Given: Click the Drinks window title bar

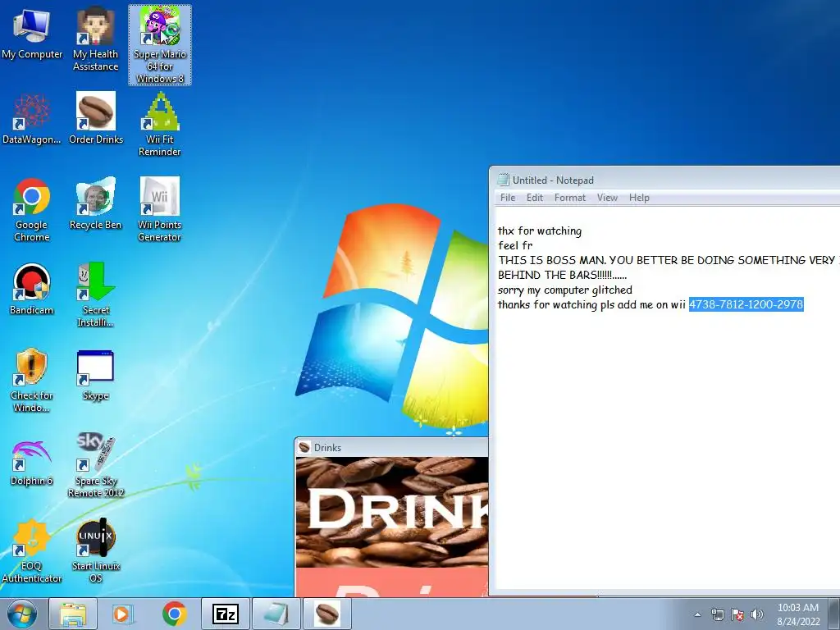Looking at the screenshot, I should coord(391,447).
